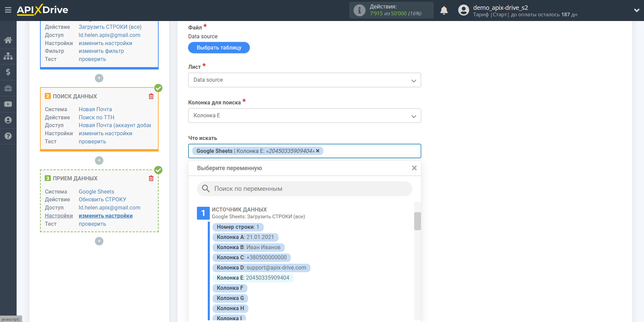Image resolution: width=644 pixels, height=322 pixels.
Task: Click Новая Почта system link
Action: pyautogui.click(x=95, y=109)
